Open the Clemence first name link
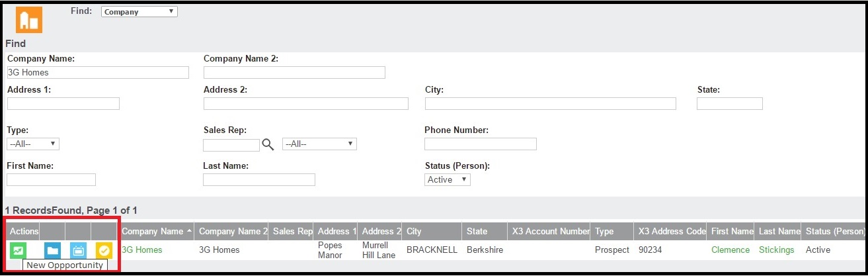Screen dimensions: 868x278 point(730,250)
